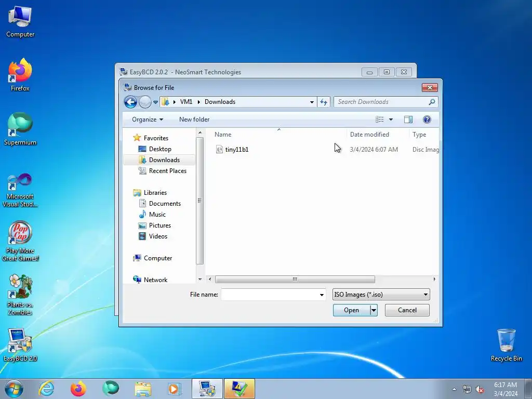The height and width of the screenshot is (399, 532).
Task: Open Firefox desktop shortcut
Action: pyautogui.click(x=20, y=75)
